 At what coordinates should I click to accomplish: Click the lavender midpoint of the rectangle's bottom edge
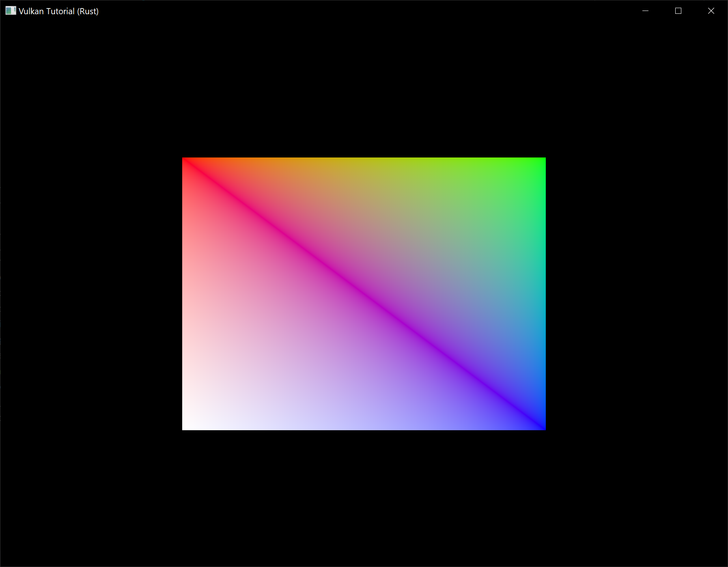coord(364,427)
